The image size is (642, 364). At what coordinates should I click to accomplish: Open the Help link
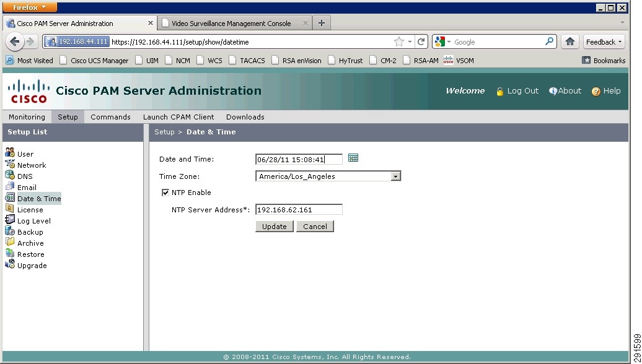coord(607,91)
